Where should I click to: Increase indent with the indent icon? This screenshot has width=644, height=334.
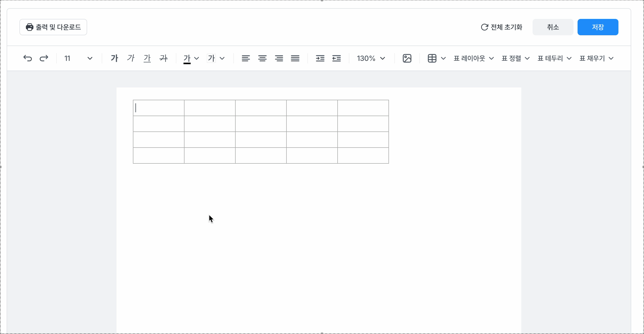[x=320, y=58]
